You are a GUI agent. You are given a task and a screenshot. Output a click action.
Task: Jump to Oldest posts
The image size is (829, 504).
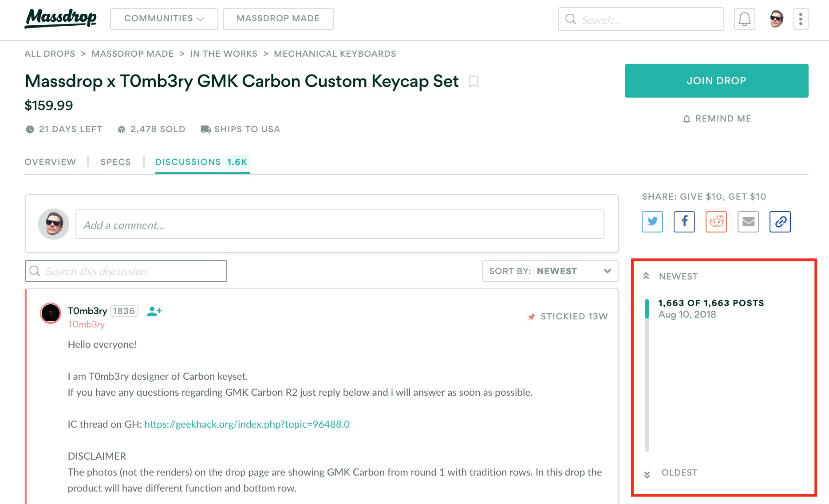679,473
